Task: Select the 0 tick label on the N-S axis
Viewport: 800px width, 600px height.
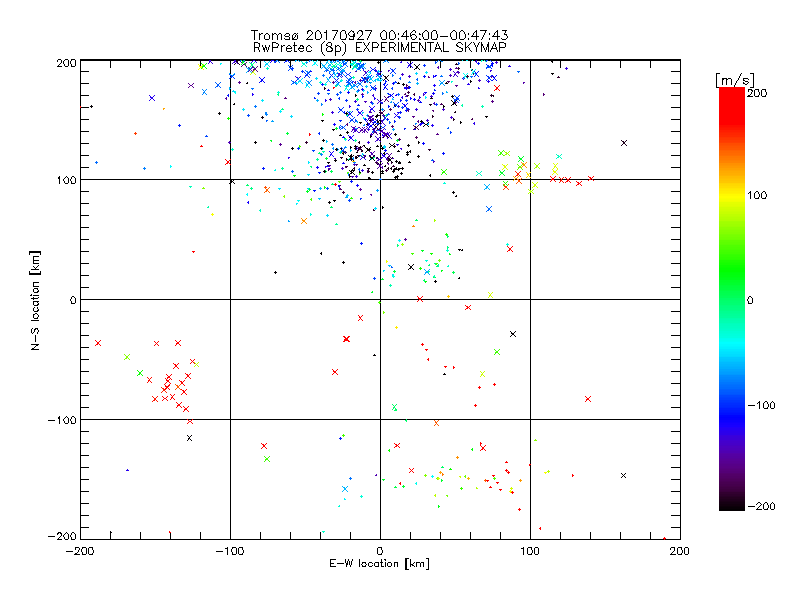Action: pyautogui.click(x=73, y=300)
